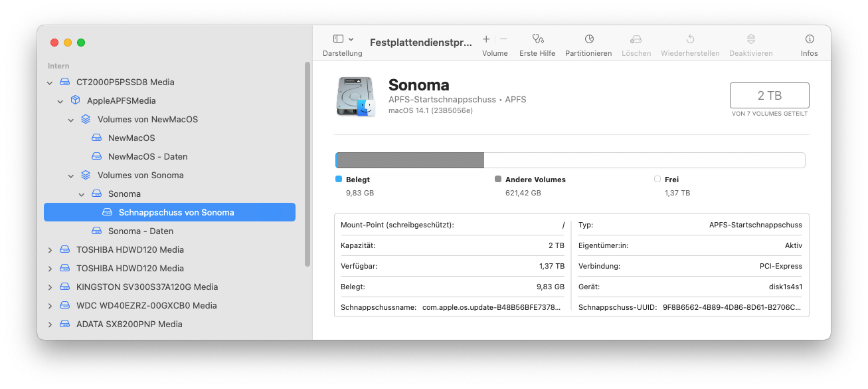Click the disk usage bar

coord(570,160)
